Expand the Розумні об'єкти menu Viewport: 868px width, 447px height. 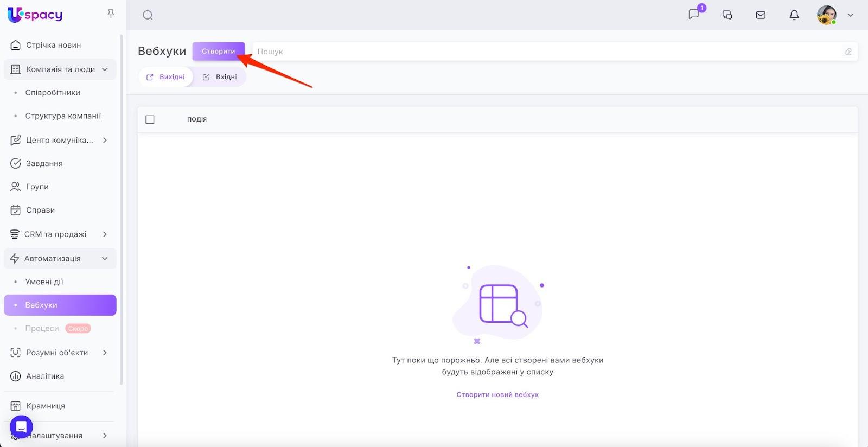click(x=105, y=353)
